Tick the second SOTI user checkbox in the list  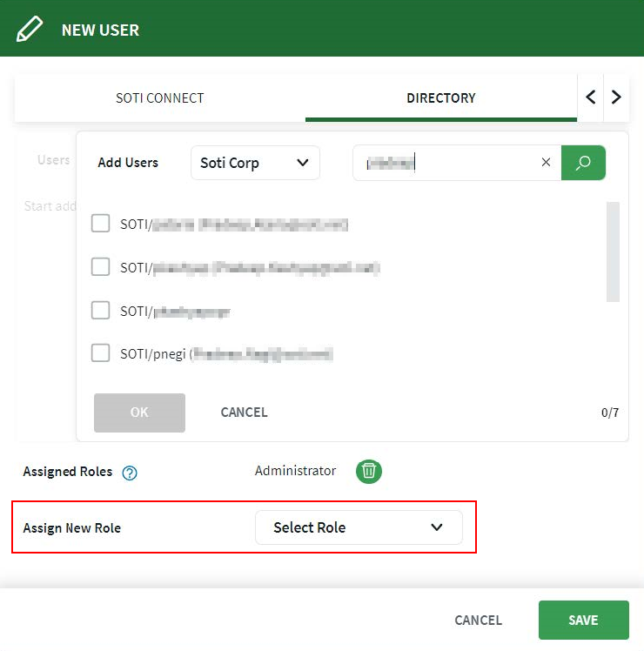(100, 266)
